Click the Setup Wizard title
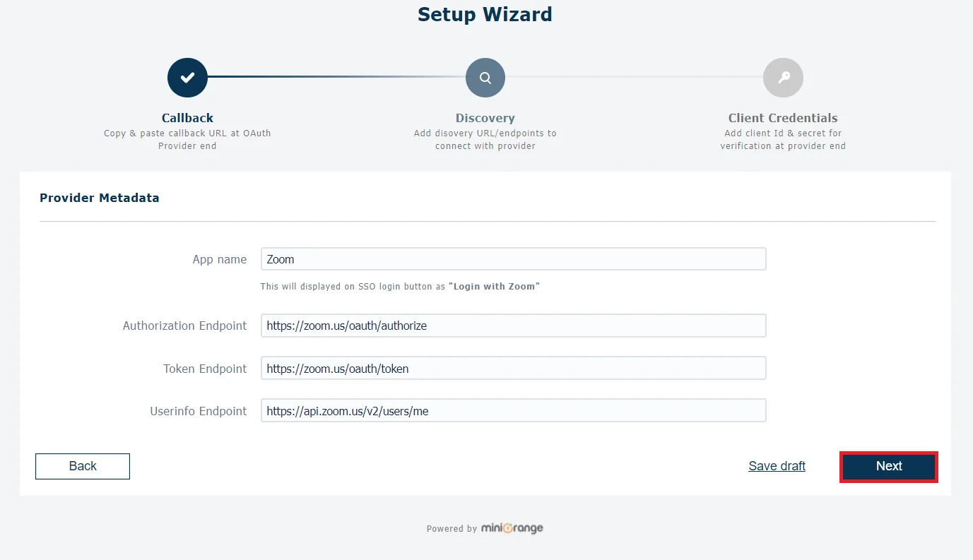Viewport: 973px width, 560px height. tap(485, 14)
